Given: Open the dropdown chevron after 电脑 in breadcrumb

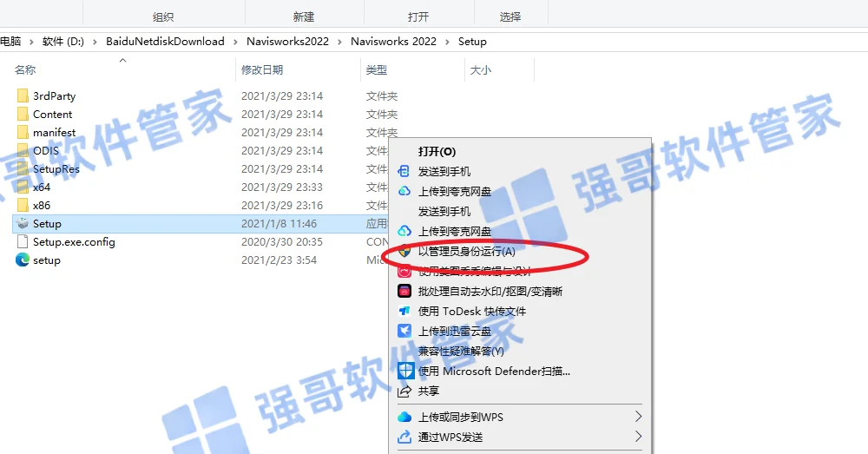Looking at the screenshot, I should [x=31, y=42].
